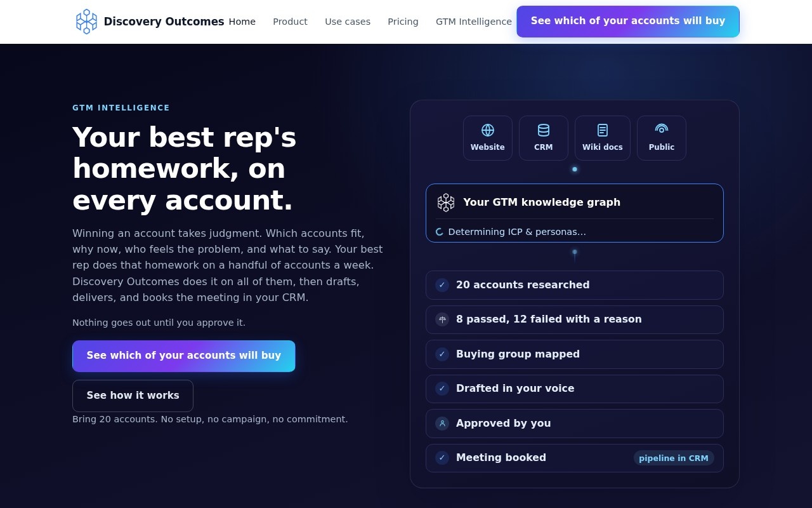Select the Wiki docs document icon

[603, 130]
